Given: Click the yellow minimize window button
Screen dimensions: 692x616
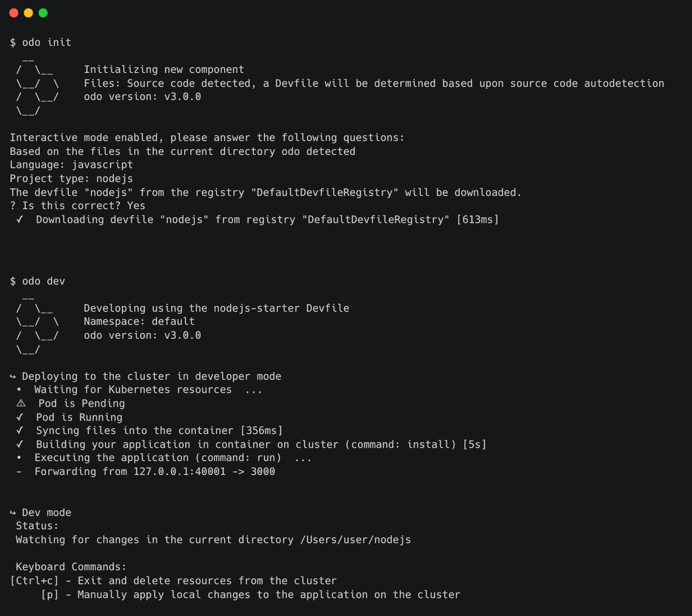Looking at the screenshot, I should click(29, 13).
